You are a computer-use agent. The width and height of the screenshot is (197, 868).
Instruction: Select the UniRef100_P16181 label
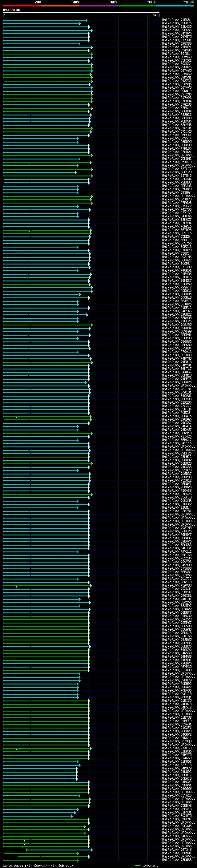pos(177,128)
